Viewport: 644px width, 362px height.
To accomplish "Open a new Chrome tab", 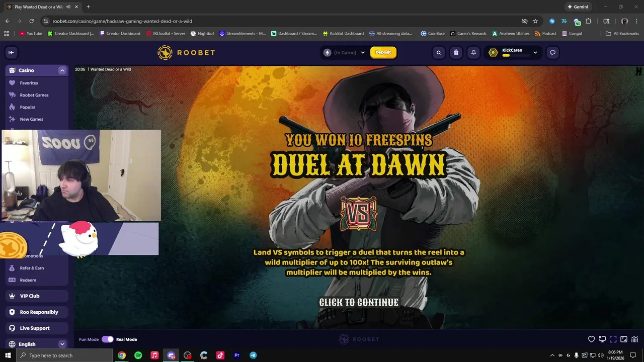I will (x=89, y=7).
